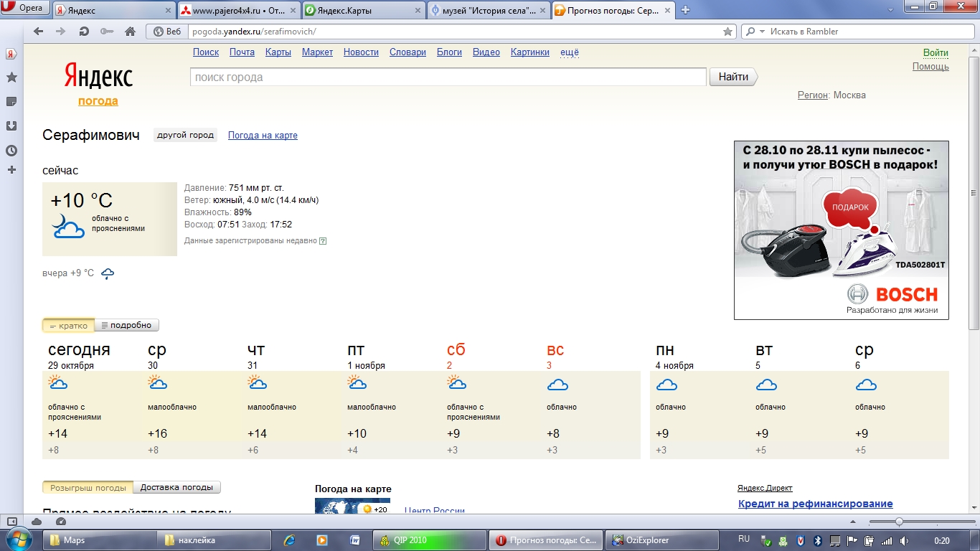Open Opera sidebar notes panel

tap(11, 102)
